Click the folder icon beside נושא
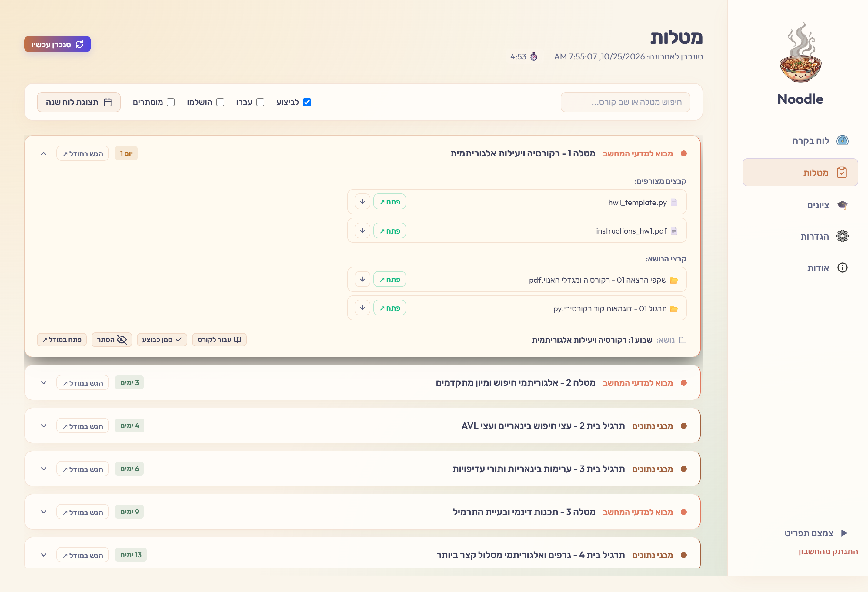This screenshot has height=592, width=868. pos(683,340)
